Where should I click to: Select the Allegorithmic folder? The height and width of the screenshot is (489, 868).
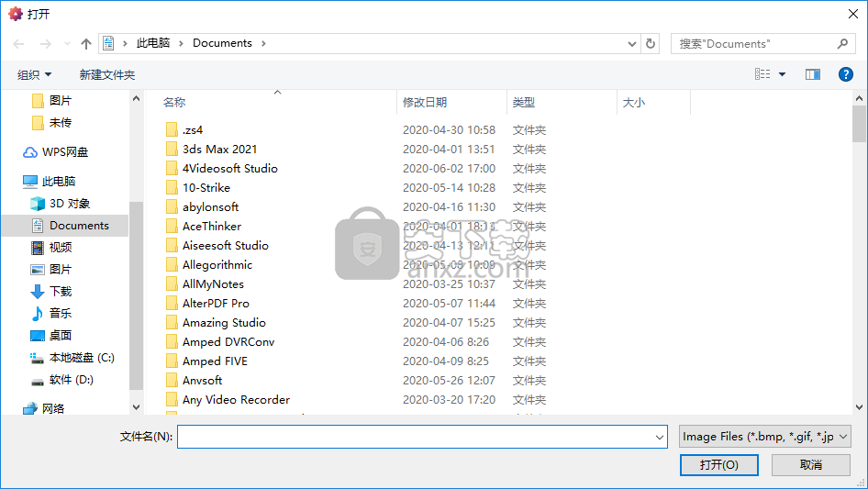[x=208, y=265]
